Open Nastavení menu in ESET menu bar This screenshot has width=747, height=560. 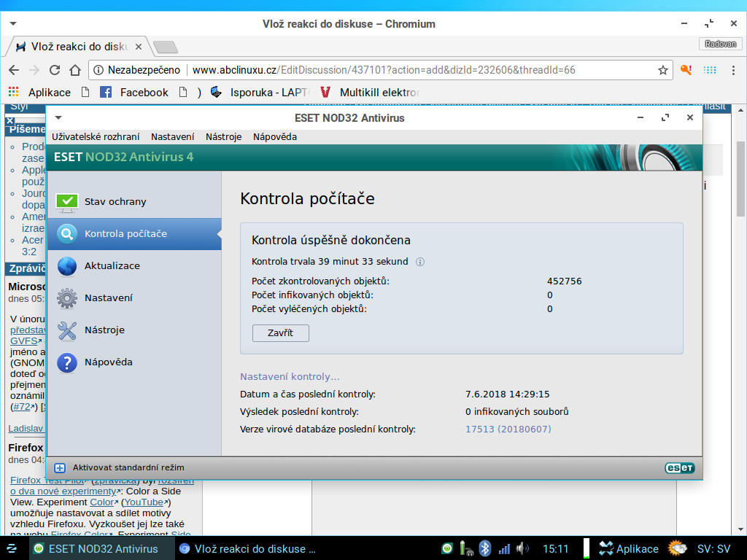point(172,136)
